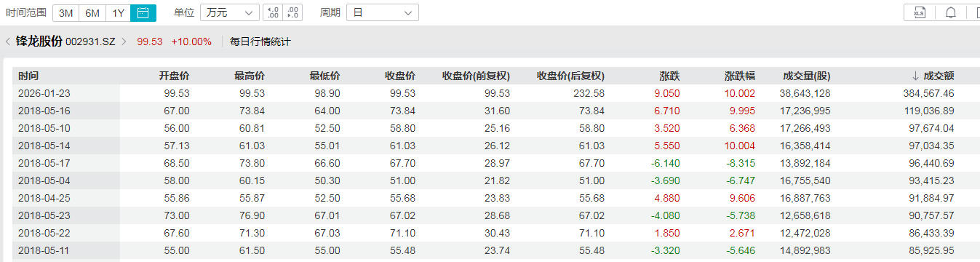
Task: Click adjusted close 232.58
Action: (x=589, y=93)
